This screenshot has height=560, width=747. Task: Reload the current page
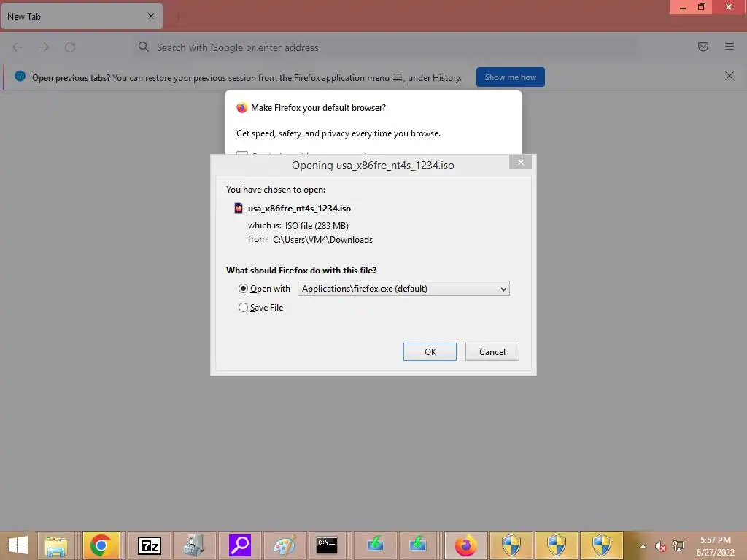(x=70, y=47)
